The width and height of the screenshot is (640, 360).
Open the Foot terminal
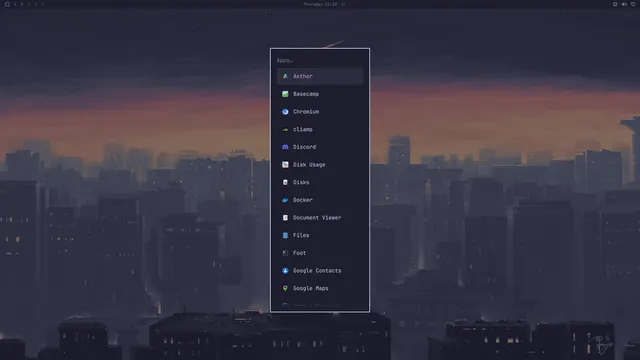pyautogui.click(x=320, y=253)
